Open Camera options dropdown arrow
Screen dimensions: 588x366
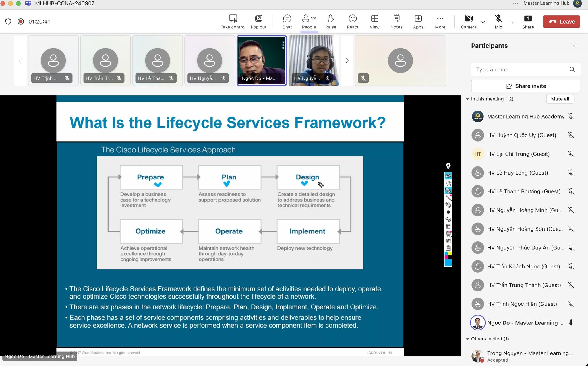click(483, 22)
